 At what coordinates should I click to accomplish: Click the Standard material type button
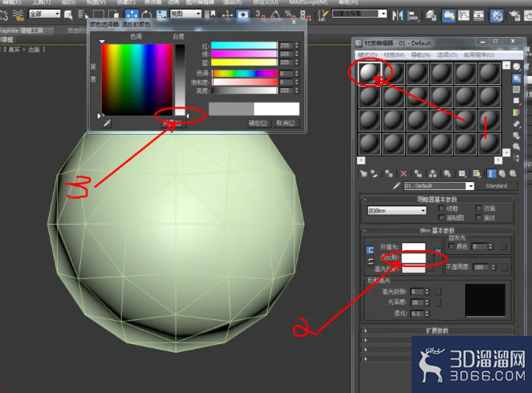tap(496, 186)
